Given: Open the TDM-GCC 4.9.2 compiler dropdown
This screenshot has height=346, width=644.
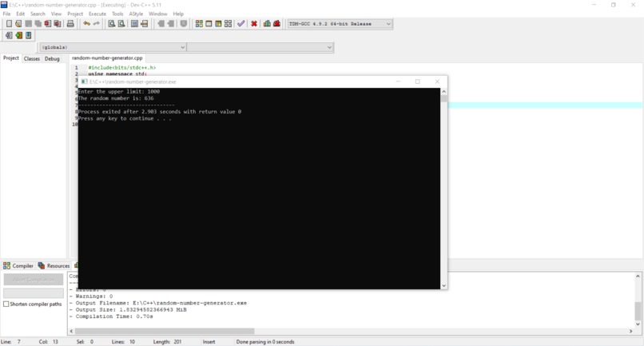Looking at the screenshot, I should pyautogui.click(x=340, y=24).
